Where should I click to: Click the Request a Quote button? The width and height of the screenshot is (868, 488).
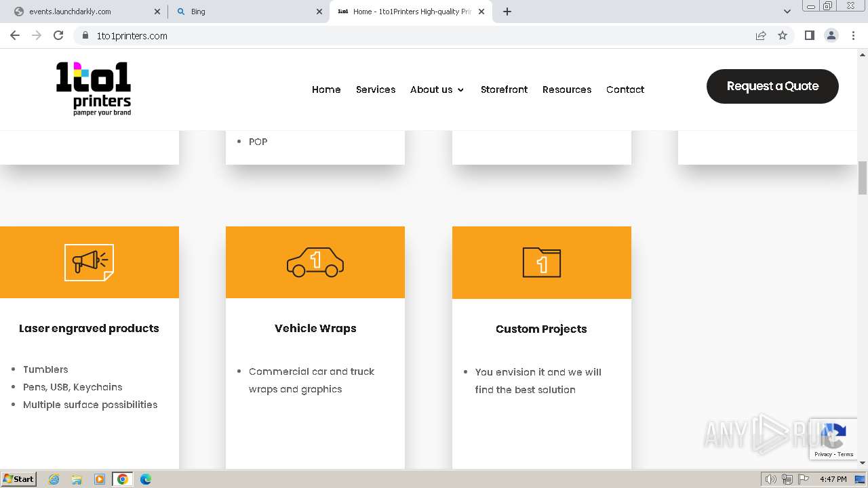tap(772, 86)
